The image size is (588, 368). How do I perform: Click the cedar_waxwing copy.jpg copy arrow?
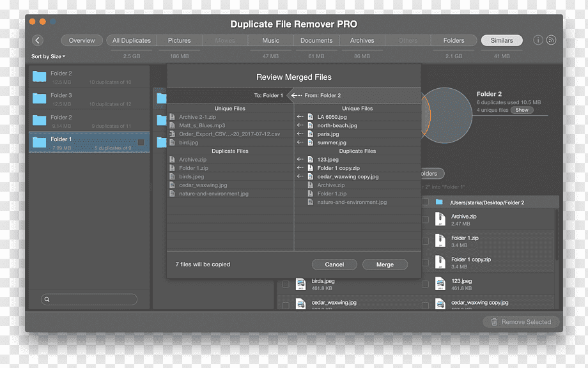tap(300, 176)
